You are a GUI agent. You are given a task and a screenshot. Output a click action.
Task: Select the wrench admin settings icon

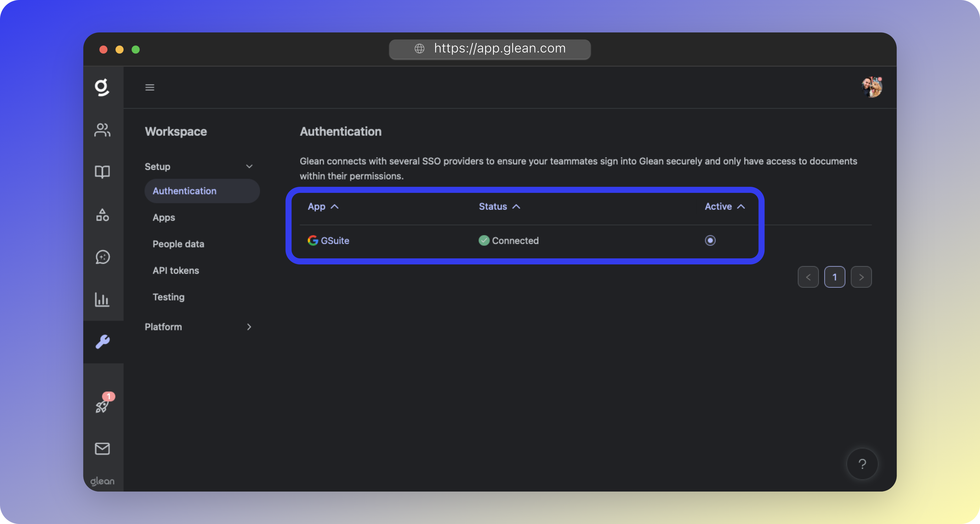click(x=102, y=342)
